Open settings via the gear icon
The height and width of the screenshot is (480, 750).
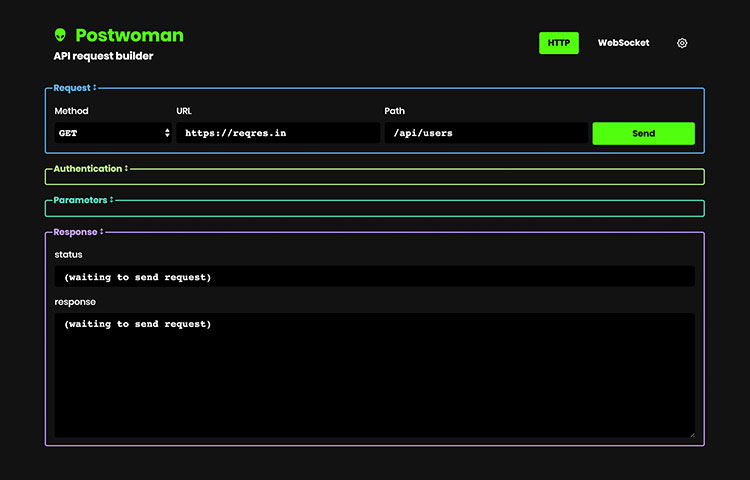(x=682, y=43)
